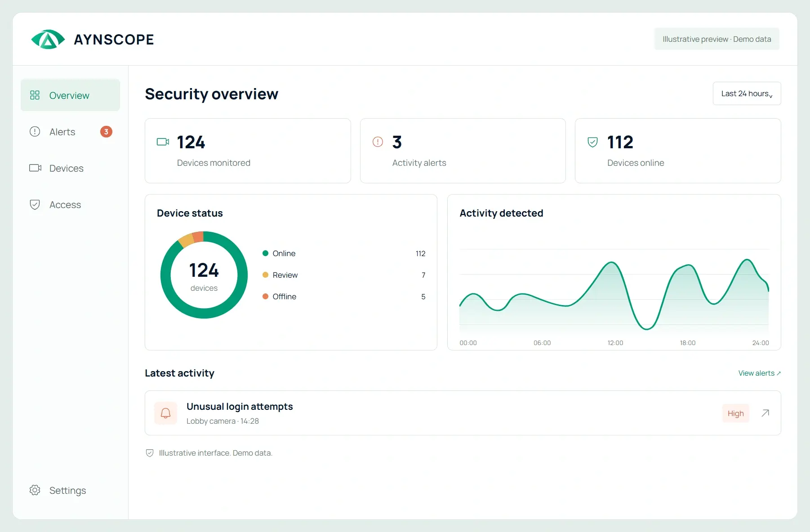This screenshot has width=810, height=532.
Task: Click the 112 Devices online card
Action: point(678,151)
